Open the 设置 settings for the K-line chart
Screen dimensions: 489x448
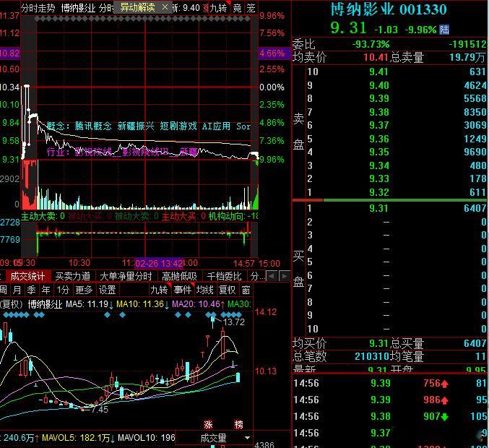pyautogui.click(x=108, y=290)
